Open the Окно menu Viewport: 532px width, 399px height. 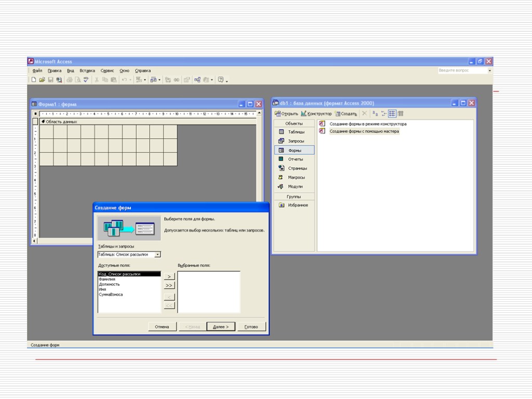(x=124, y=71)
